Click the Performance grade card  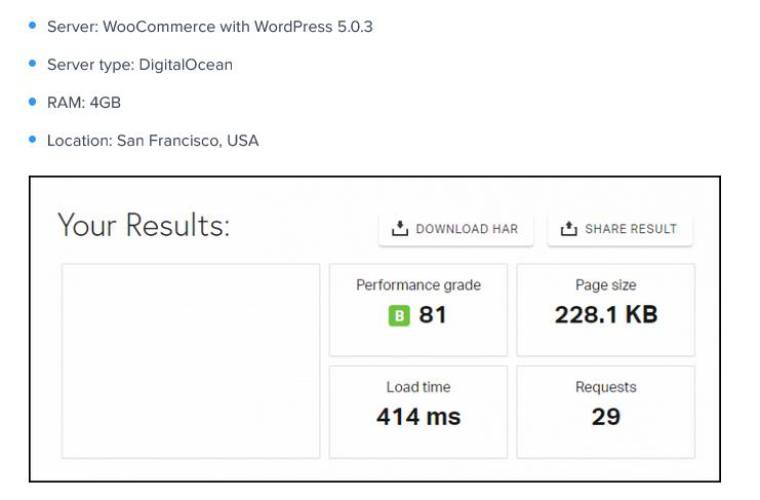coord(418,308)
